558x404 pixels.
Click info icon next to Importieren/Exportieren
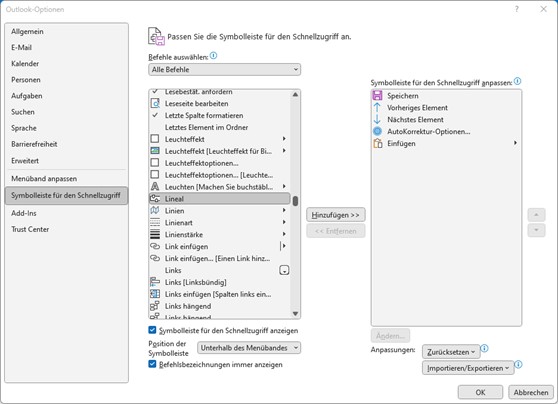tap(518, 364)
